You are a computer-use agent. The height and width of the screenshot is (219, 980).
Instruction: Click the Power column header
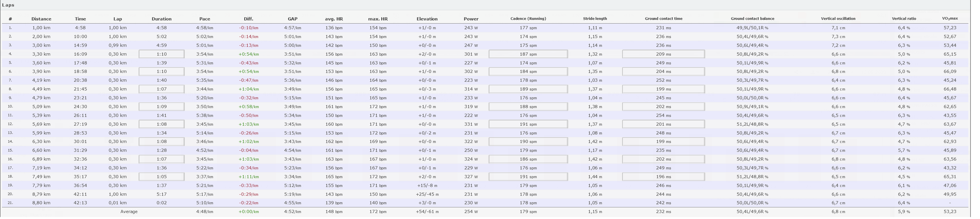coord(471,18)
